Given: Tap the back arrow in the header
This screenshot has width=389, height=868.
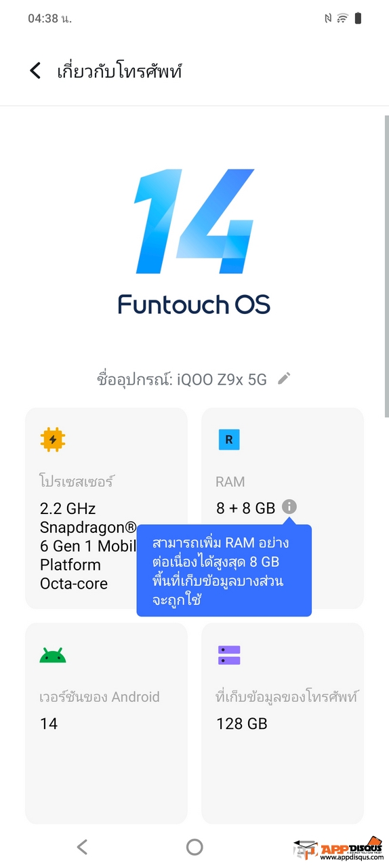Looking at the screenshot, I should [35, 71].
